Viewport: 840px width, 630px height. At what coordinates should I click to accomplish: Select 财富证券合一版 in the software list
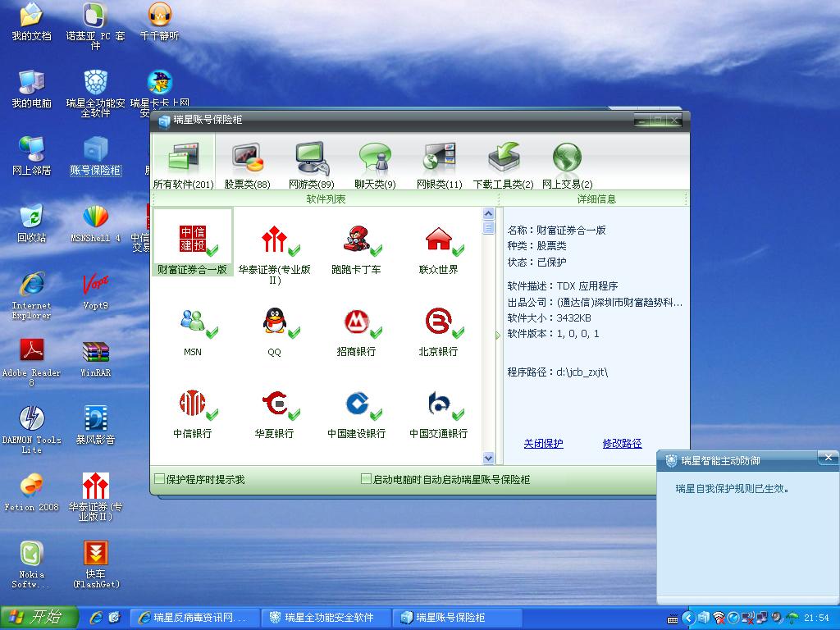(192, 243)
